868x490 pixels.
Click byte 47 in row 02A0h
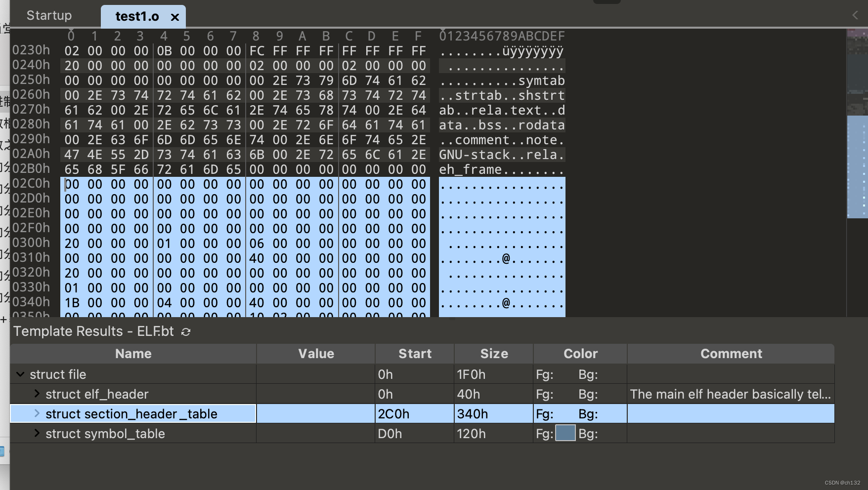point(72,155)
